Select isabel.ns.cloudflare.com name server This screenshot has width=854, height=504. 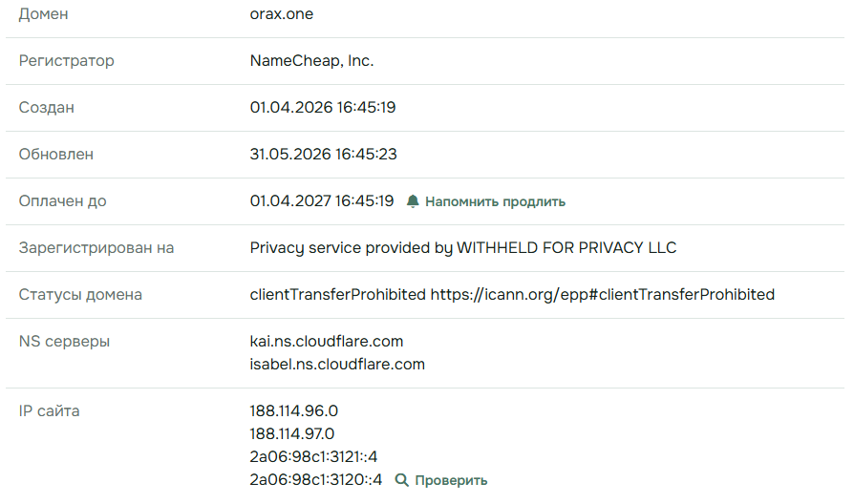337,364
